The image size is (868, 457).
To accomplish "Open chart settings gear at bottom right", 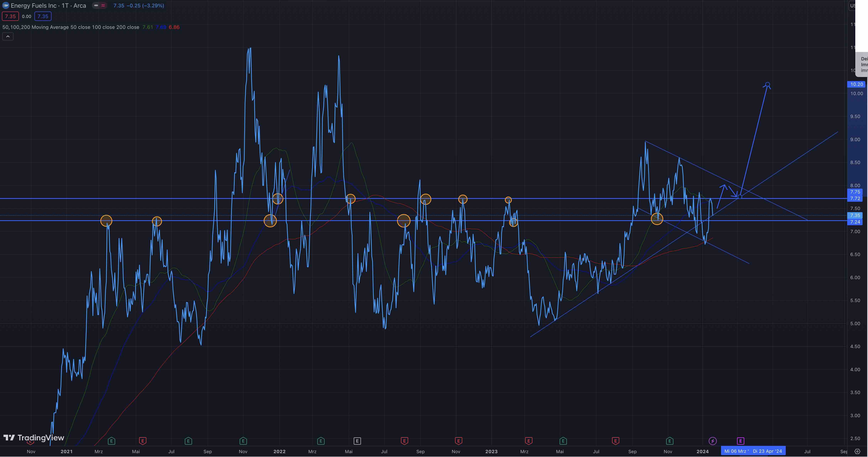I will pyautogui.click(x=858, y=451).
